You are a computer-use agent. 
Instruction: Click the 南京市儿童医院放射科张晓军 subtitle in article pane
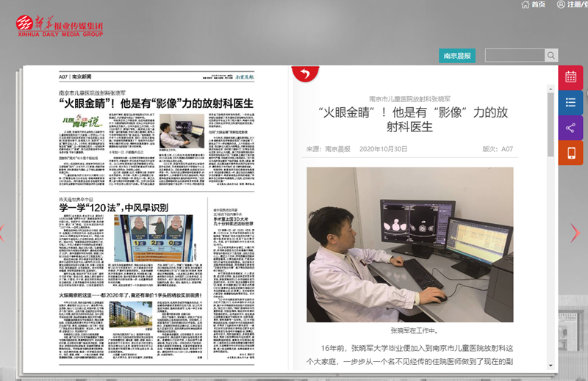pyautogui.click(x=410, y=99)
